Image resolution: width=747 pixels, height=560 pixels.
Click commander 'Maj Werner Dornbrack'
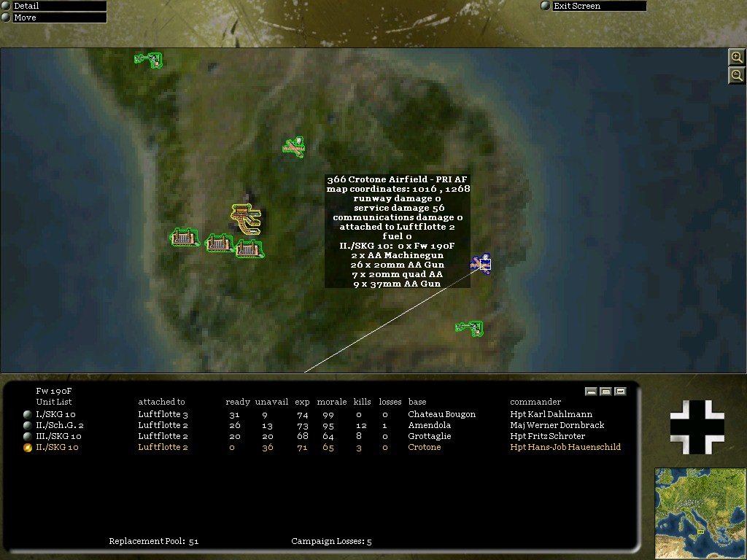[x=557, y=425]
